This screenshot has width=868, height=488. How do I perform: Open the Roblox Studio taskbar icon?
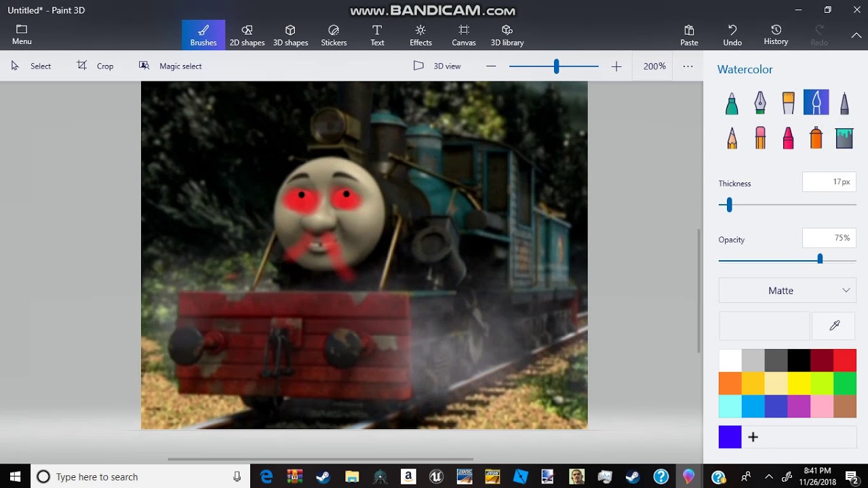(521, 476)
